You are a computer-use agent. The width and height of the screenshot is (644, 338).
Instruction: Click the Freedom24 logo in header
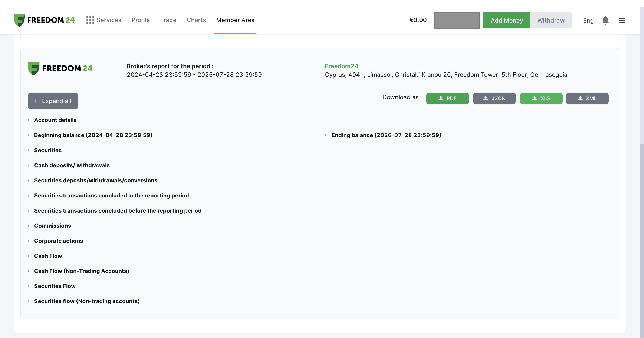tap(44, 20)
